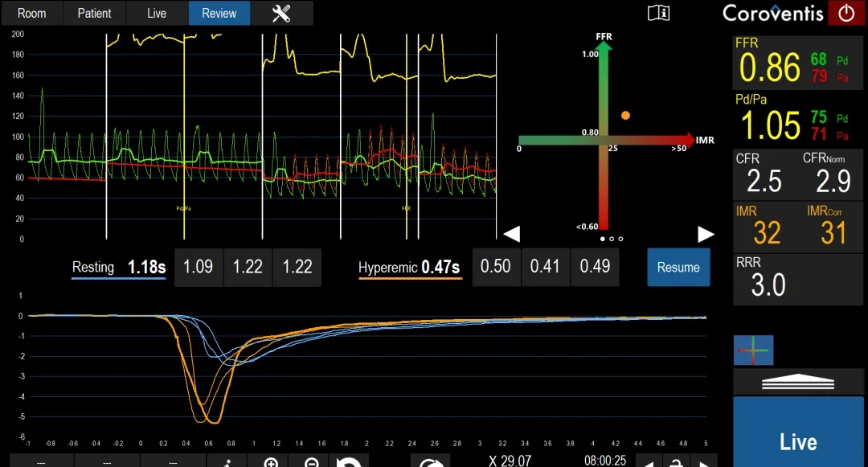This screenshot has height=467, width=868.
Task: Click the undo arrow icon
Action: pyautogui.click(x=348, y=462)
